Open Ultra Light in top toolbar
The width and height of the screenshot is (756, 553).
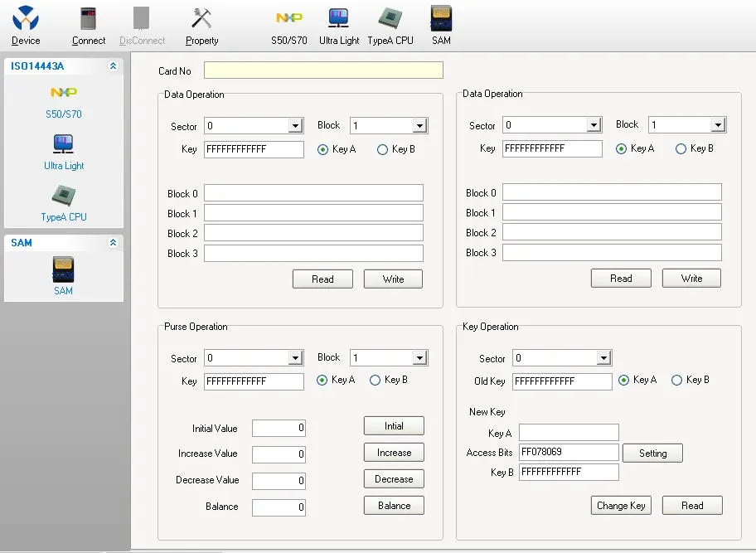339,25
